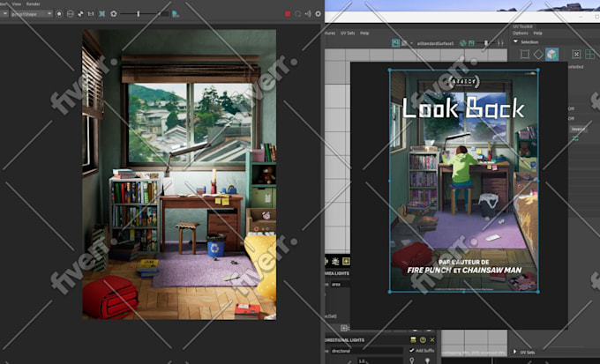The image size is (600, 364).
Task: Click the speaker log icon in Render View
Action: pos(308,14)
